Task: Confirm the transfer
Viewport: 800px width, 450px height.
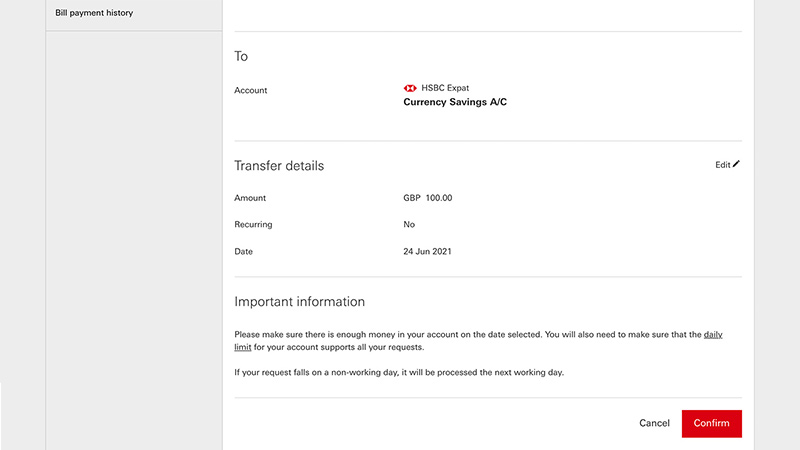Action: (x=712, y=423)
